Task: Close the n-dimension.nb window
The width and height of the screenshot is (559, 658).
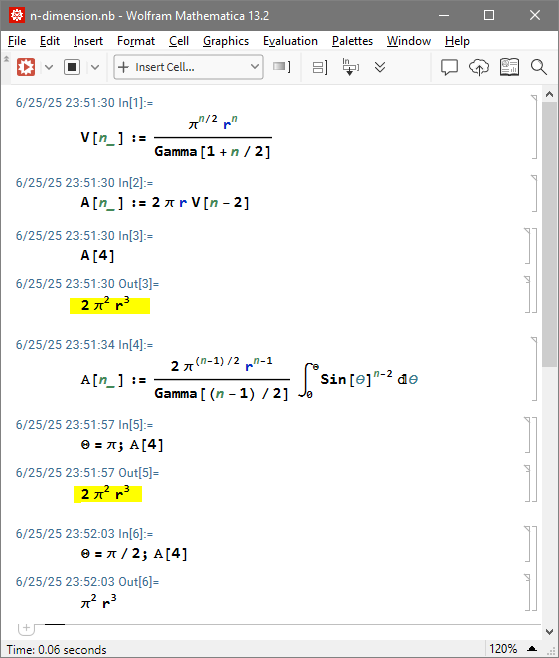Action: 535,16
